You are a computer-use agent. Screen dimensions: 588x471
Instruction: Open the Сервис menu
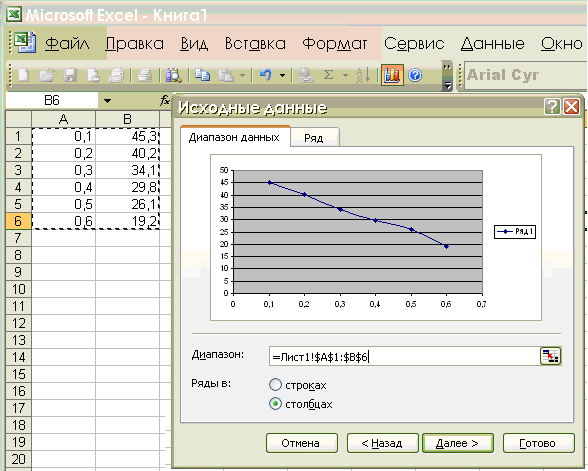click(x=414, y=44)
